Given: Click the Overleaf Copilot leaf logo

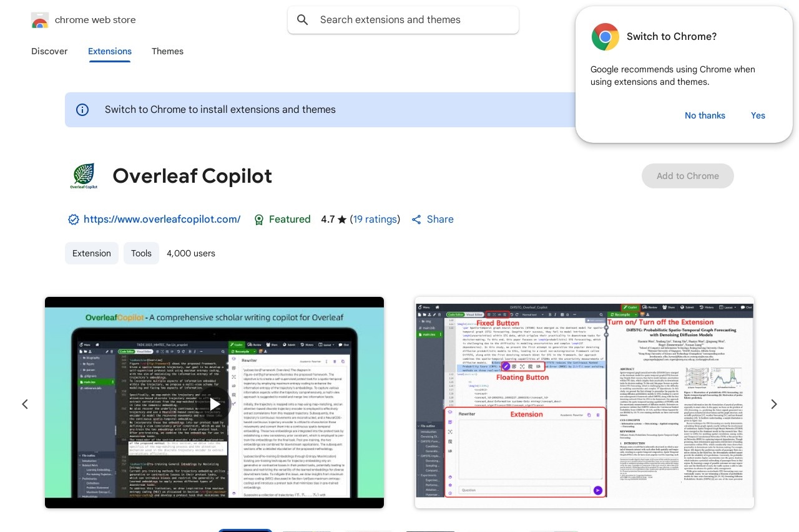Looking at the screenshot, I should 84,176.
